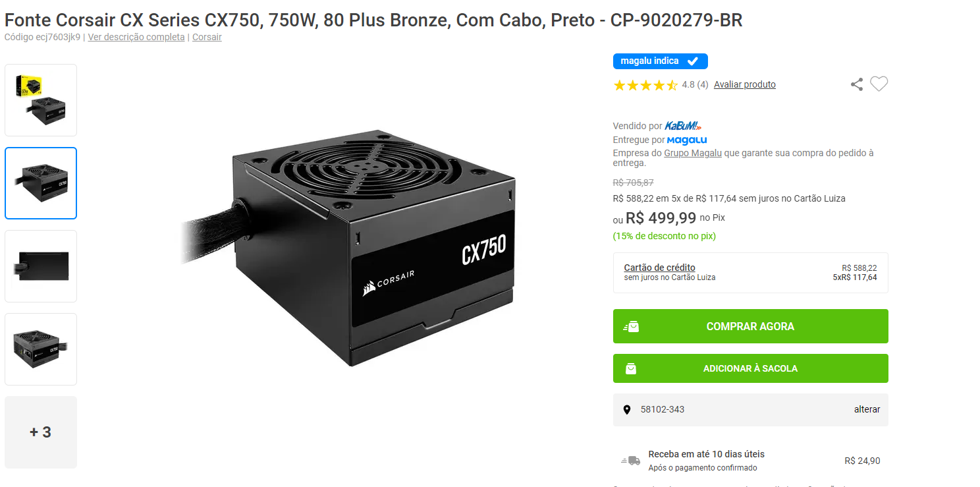Click the COMPRAR AGORA button
Image resolution: width=980 pixels, height=487 pixels.
point(750,326)
